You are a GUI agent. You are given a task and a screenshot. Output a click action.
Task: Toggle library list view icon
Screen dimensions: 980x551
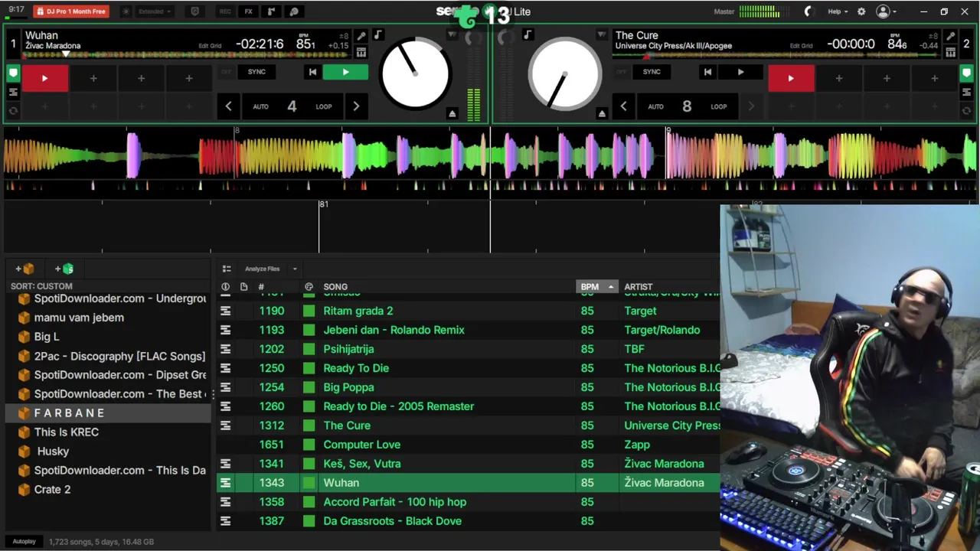coord(227,269)
